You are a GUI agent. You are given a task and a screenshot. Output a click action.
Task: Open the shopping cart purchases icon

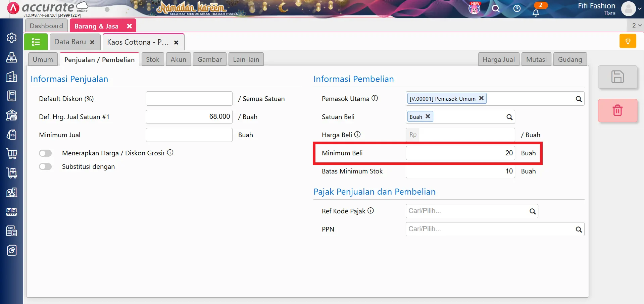pyautogui.click(x=11, y=154)
